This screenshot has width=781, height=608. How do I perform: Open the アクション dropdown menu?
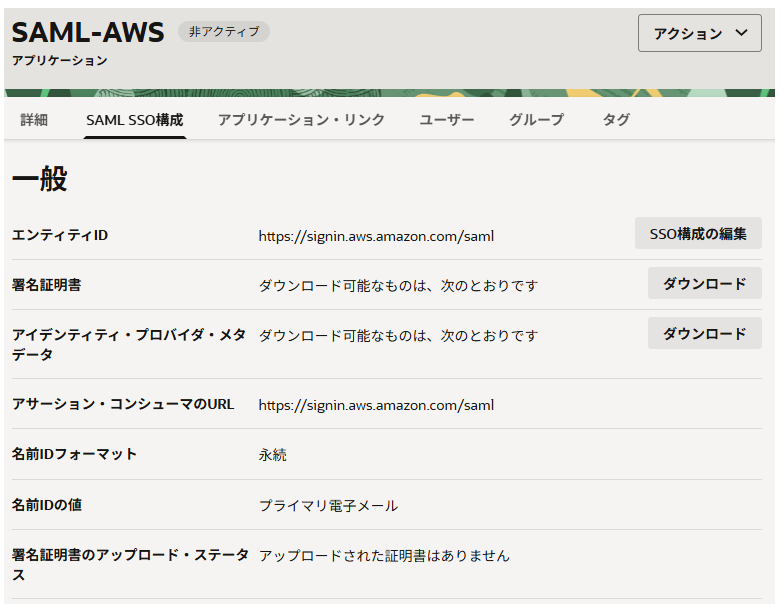click(700, 33)
